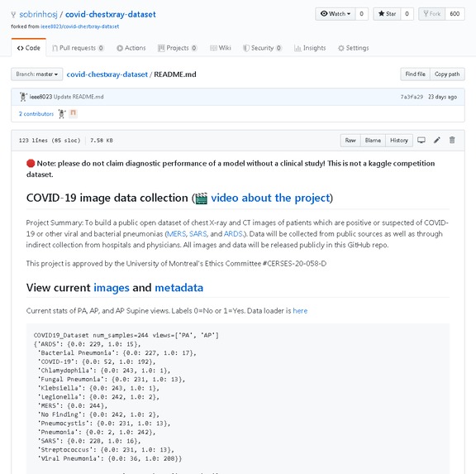
Task: Open the 'video about the project' link
Action: [x=270, y=198]
